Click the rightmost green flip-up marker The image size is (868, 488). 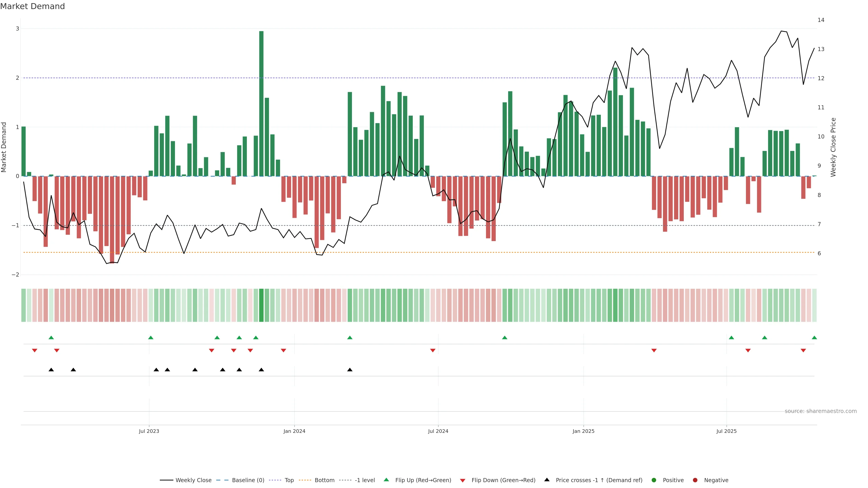[814, 338]
